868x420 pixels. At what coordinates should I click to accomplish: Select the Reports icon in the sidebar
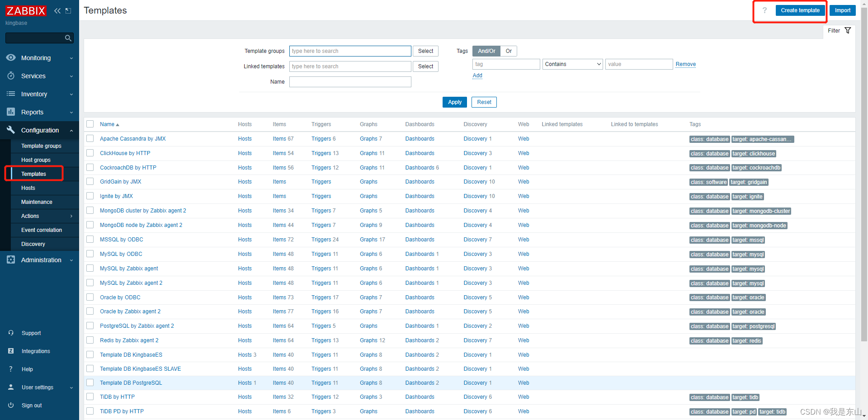pyautogui.click(x=11, y=112)
